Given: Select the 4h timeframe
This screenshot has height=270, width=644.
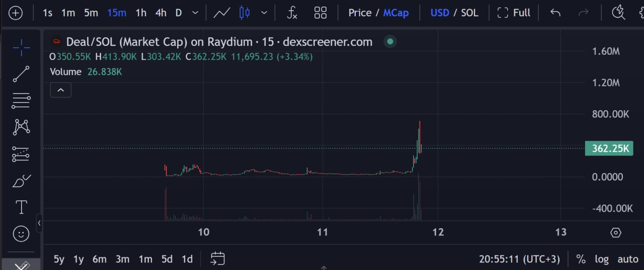Looking at the screenshot, I should 161,13.
